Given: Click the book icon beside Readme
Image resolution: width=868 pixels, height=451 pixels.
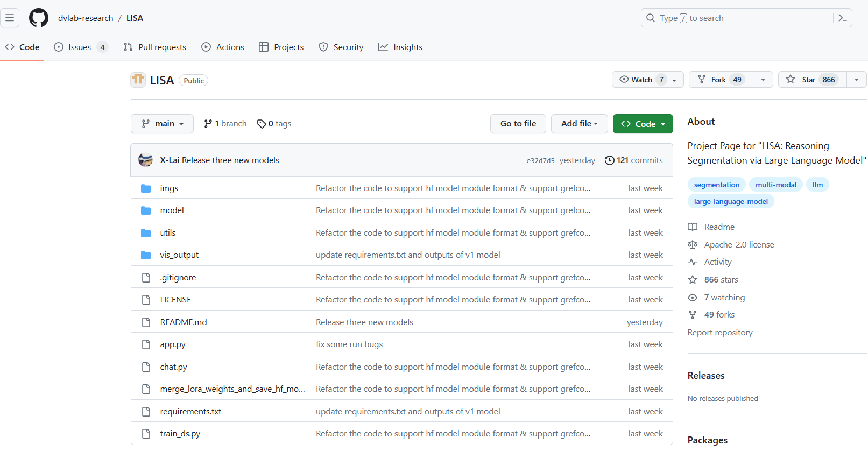Looking at the screenshot, I should (x=693, y=227).
